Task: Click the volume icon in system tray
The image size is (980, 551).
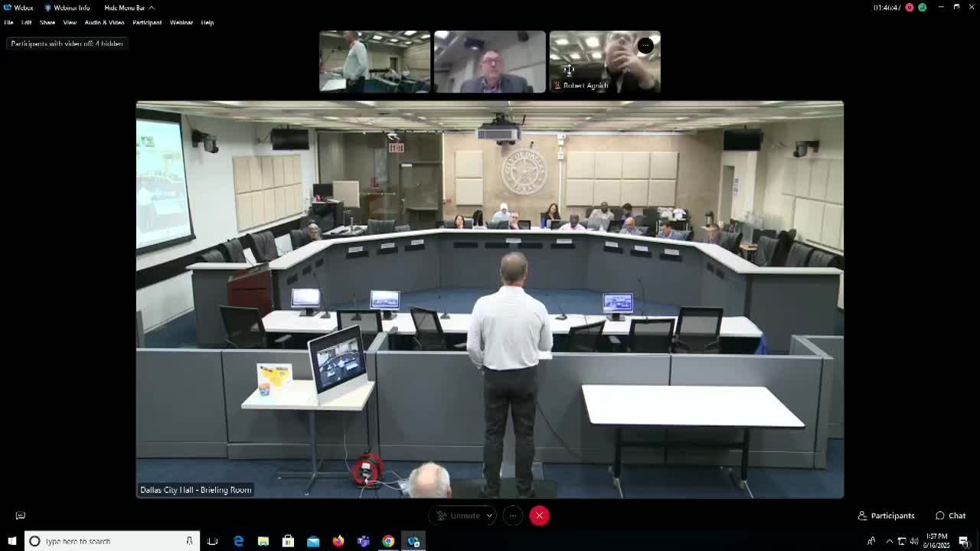Action: [913, 541]
